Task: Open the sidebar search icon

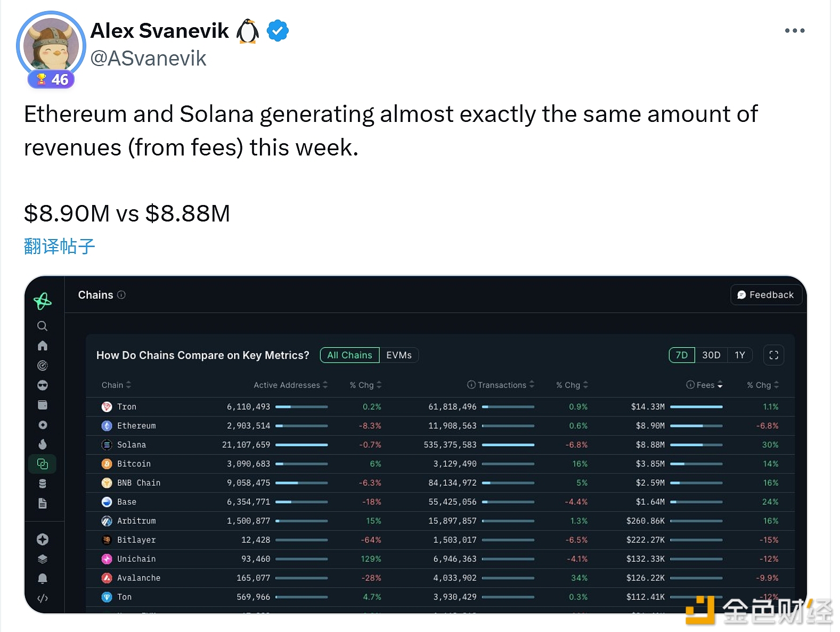Action: [43, 326]
